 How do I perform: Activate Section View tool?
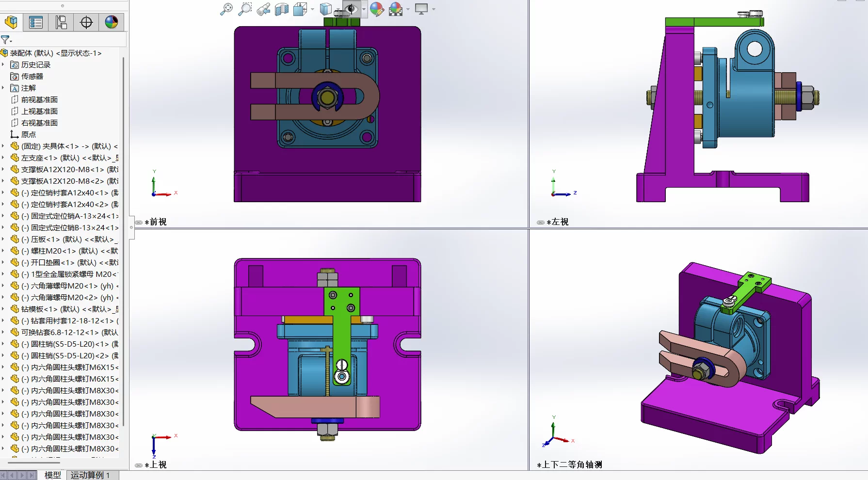282,9
